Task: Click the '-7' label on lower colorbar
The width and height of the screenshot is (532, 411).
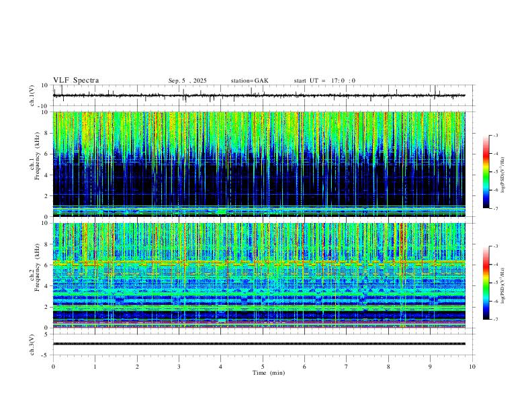Action: pos(496,320)
